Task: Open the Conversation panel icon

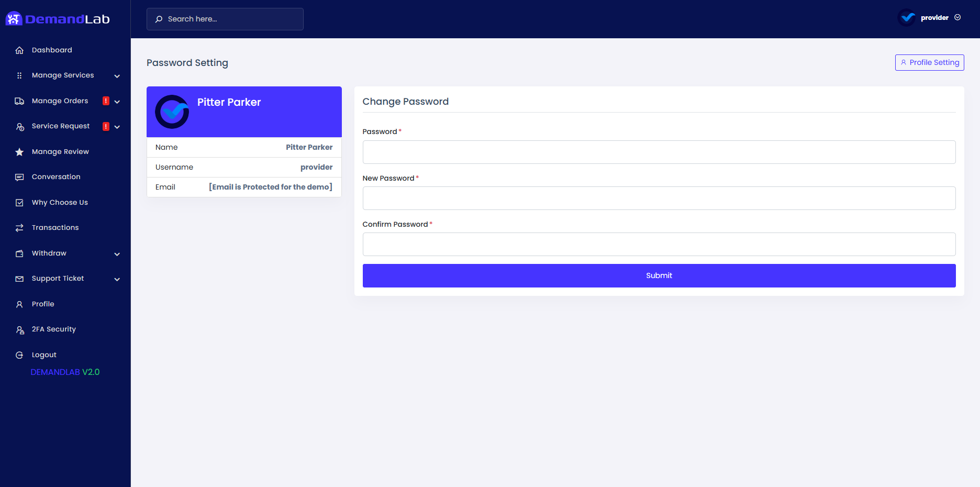Action: click(x=19, y=177)
